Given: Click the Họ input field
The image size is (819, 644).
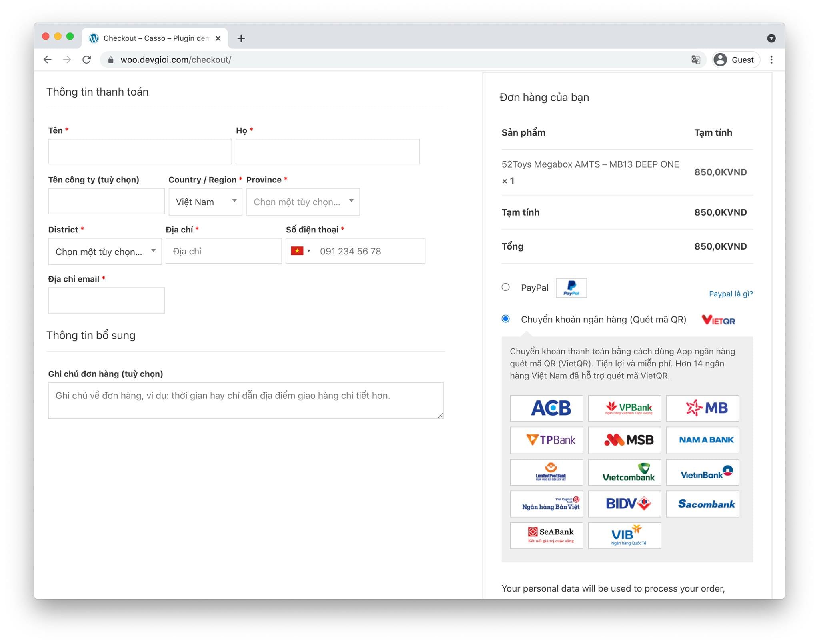Looking at the screenshot, I should pyautogui.click(x=328, y=152).
